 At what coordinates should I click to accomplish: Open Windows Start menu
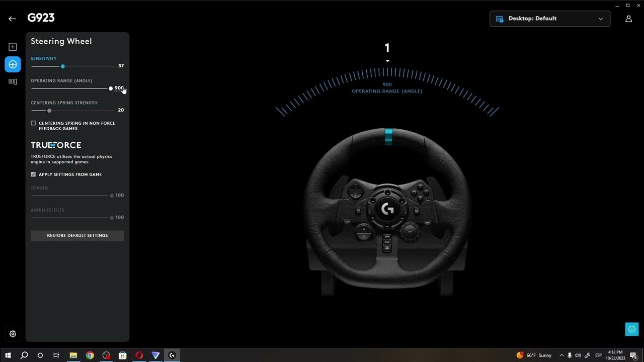coord(8,355)
